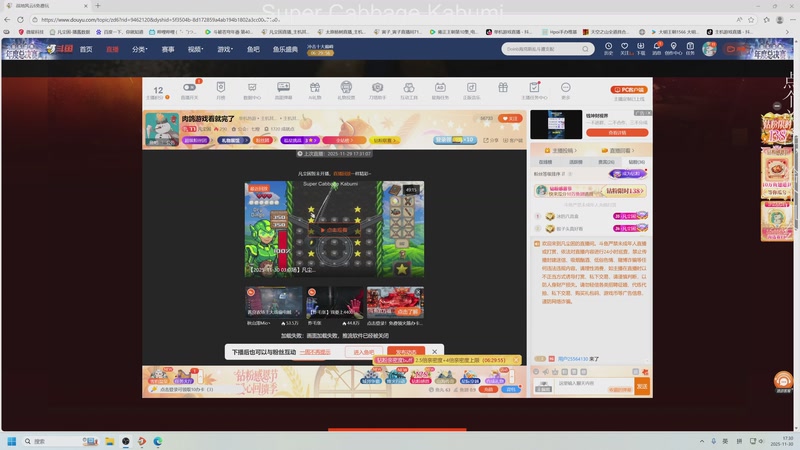Click the 进入鱼吧 button

(364, 352)
